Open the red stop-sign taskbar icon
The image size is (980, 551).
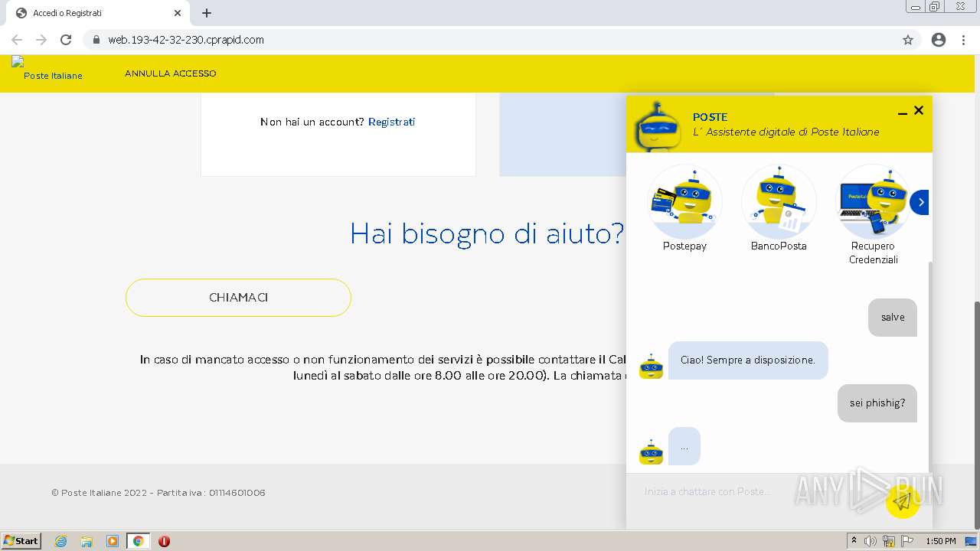pyautogui.click(x=164, y=541)
